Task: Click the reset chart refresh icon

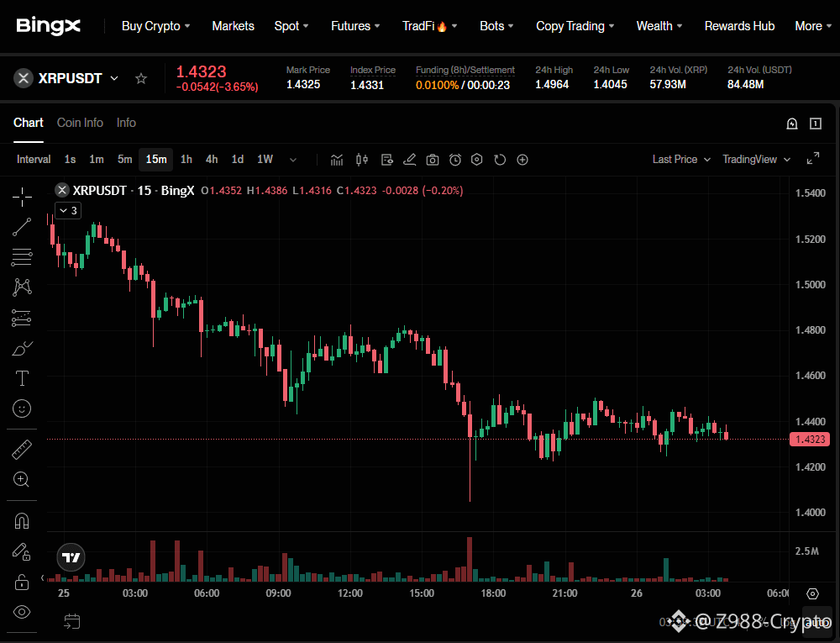Action: tap(500, 160)
